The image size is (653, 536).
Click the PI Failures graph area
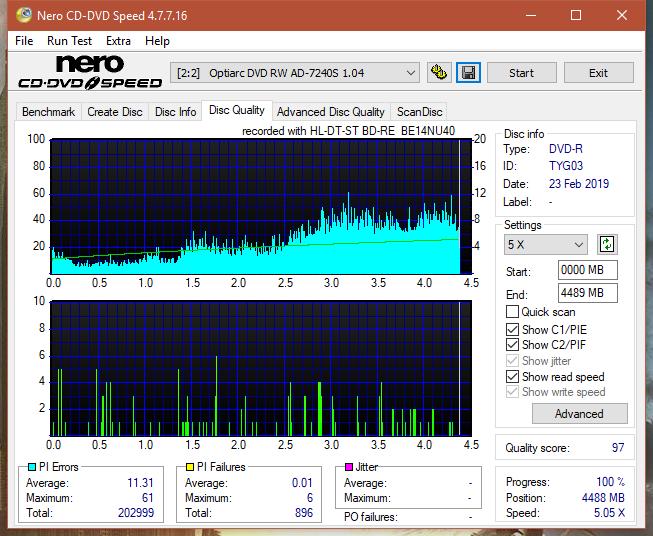261,368
